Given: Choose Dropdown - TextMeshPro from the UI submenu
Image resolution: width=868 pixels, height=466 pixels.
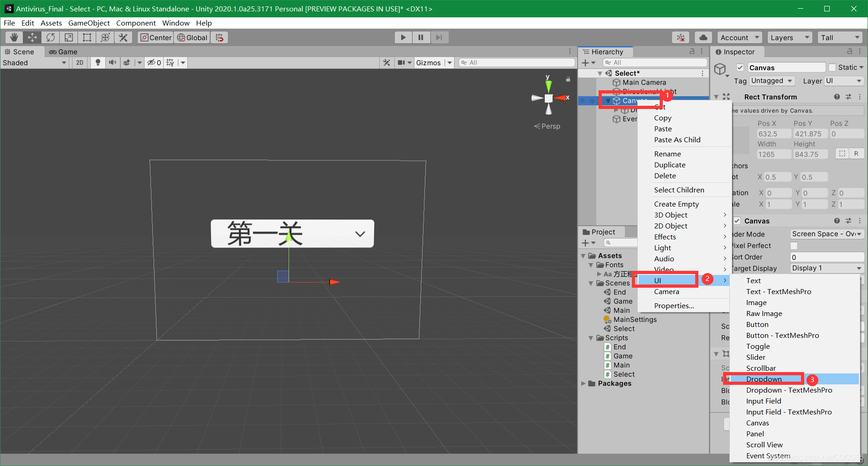Looking at the screenshot, I should pyautogui.click(x=789, y=390).
